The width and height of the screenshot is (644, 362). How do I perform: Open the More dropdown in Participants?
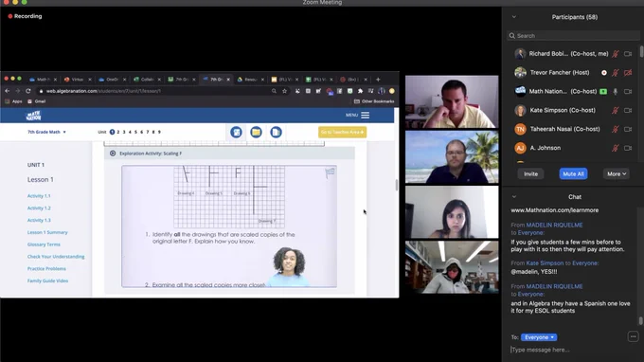(617, 173)
